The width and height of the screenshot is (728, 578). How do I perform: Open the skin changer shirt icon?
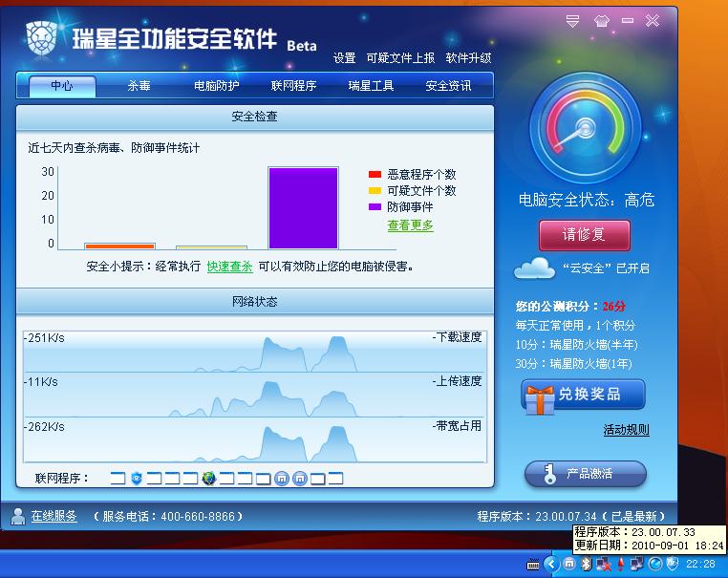(601, 21)
